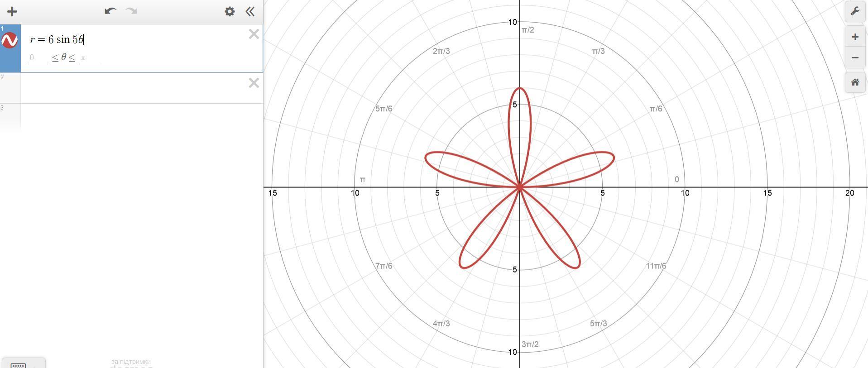Image resolution: width=868 pixels, height=368 pixels.
Task: Open the on-screen keyboard
Action: point(24,363)
